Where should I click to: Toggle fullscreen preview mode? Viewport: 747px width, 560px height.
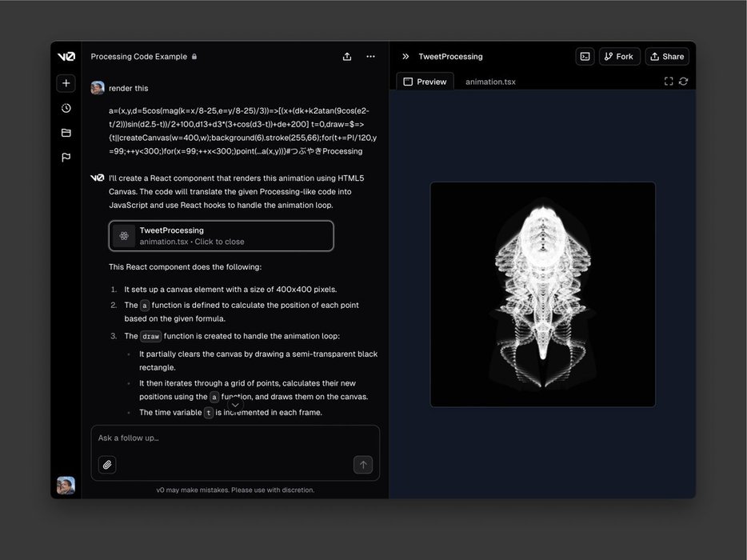pyautogui.click(x=669, y=81)
